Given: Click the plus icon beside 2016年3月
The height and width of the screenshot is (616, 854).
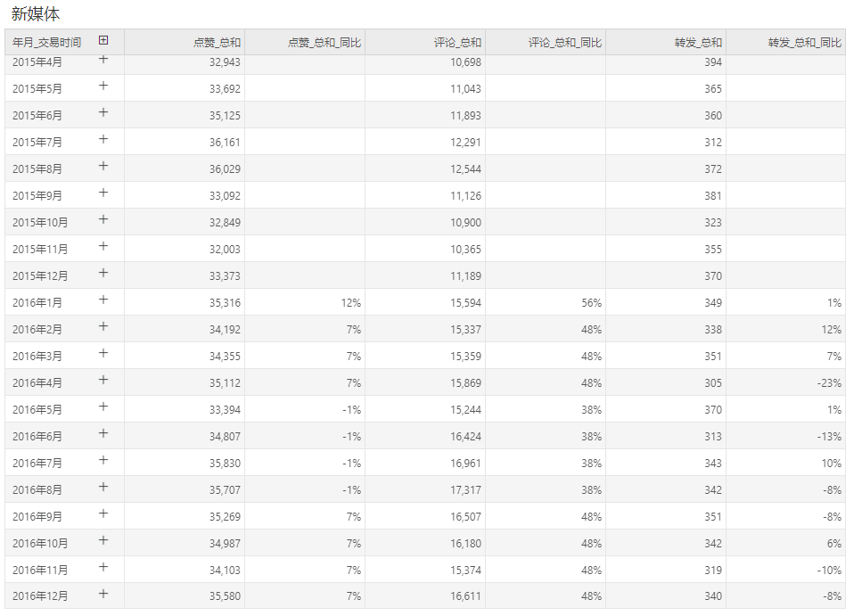Looking at the screenshot, I should 103,353.
